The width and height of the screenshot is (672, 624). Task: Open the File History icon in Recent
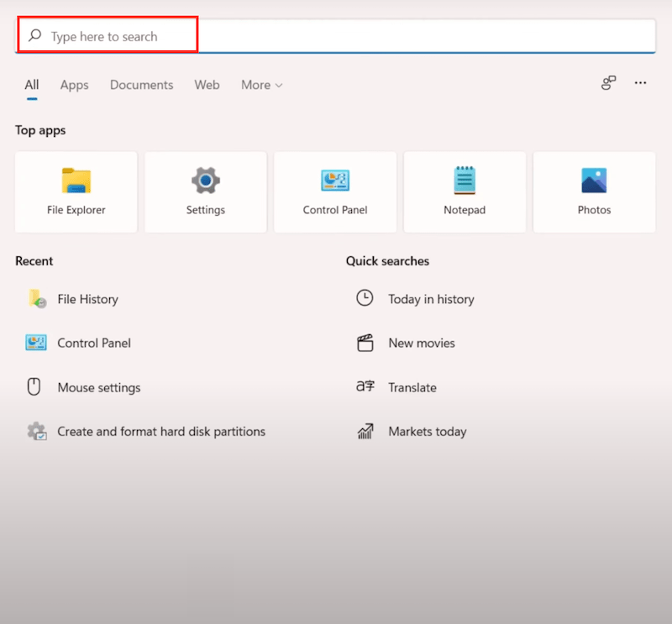click(37, 299)
